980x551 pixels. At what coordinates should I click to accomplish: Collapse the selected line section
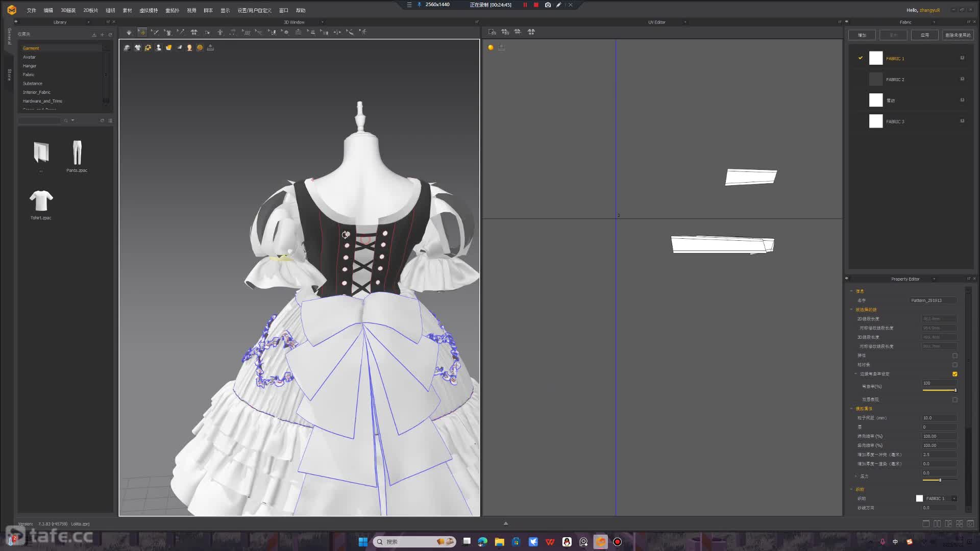[851, 310]
